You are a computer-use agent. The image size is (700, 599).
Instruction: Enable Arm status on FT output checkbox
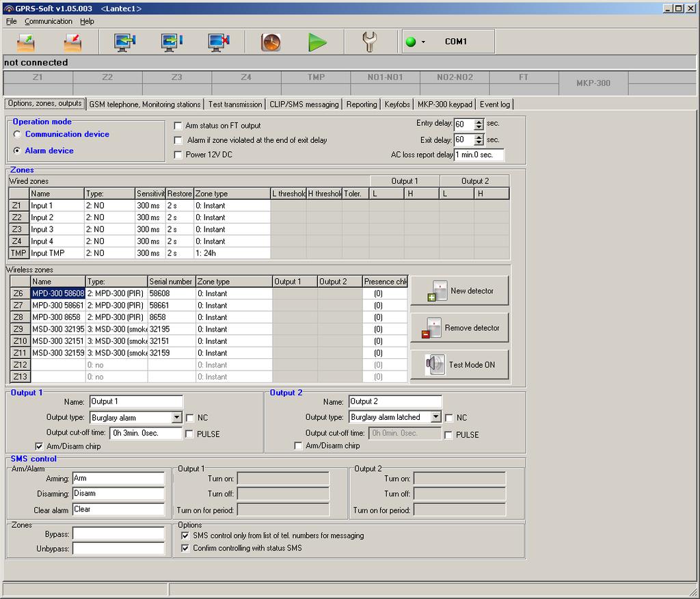pos(178,126)
